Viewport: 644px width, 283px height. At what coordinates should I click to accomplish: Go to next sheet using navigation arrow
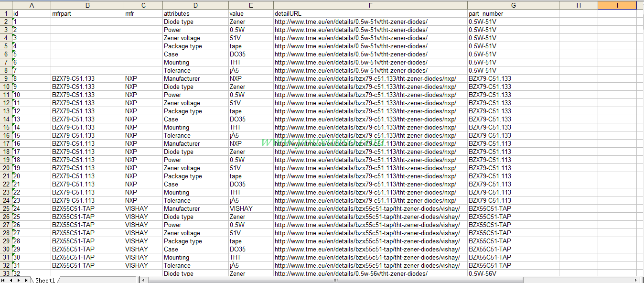pos(19,280)
